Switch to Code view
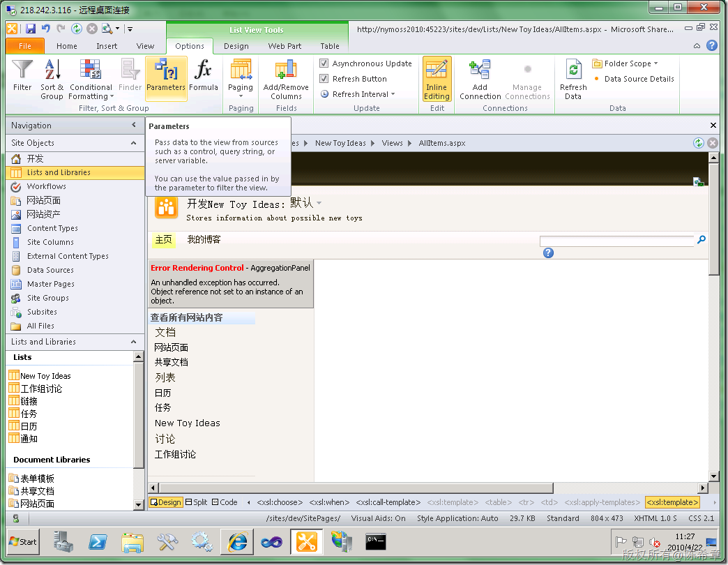Screen dimensions: 728x565 pyautogui.click(x=225, y=502)
